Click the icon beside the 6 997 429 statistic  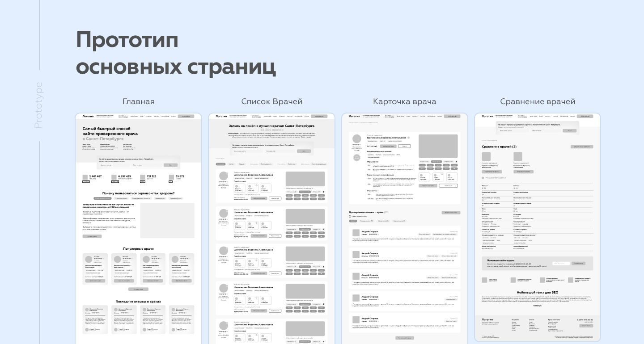[x=114, y=177]
